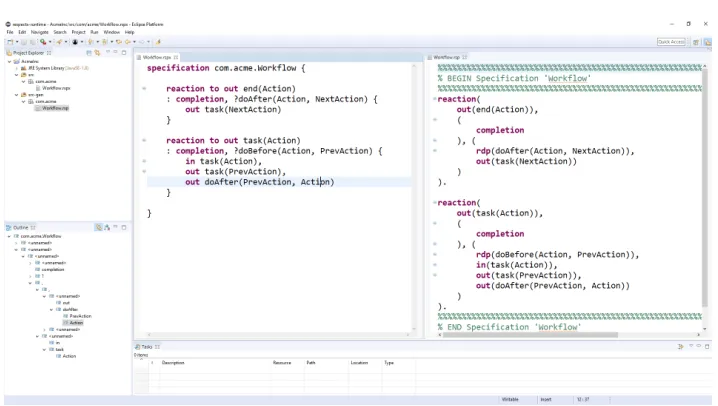Toggle the highlighted Outline link-with-editor icon
Image resolution: width=718 pixels, height=406 pixels.
[98, 227]
